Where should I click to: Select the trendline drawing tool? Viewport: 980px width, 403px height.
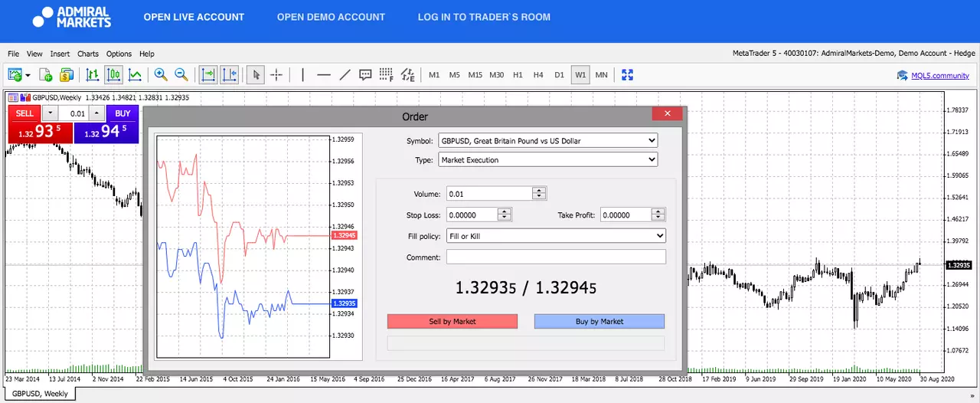coord(345,74)
